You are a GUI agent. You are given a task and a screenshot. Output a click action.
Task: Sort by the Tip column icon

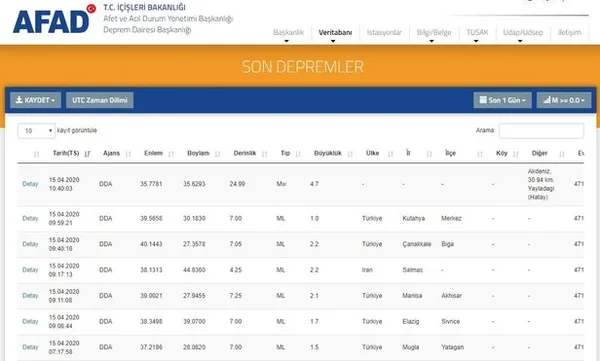tap(298, 154)
